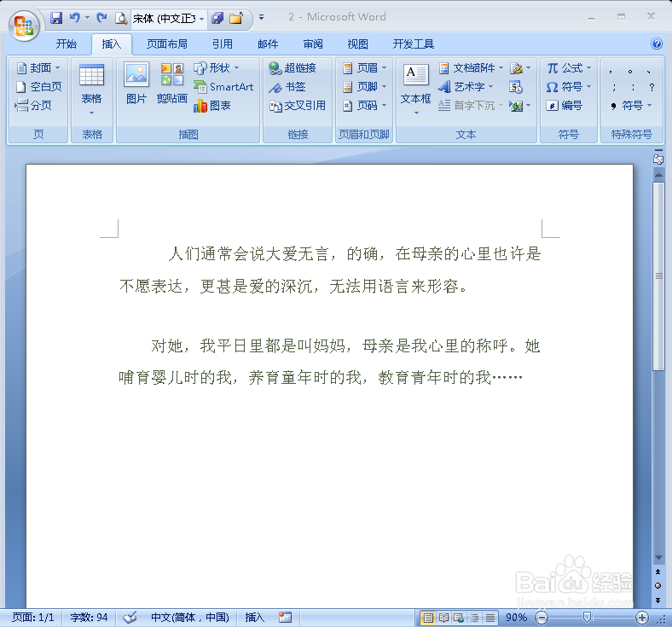The width and height of the screenshot is (672, 627).
Task: Switch to Full Screen Reading view
Action: click(x=443, y=618)
